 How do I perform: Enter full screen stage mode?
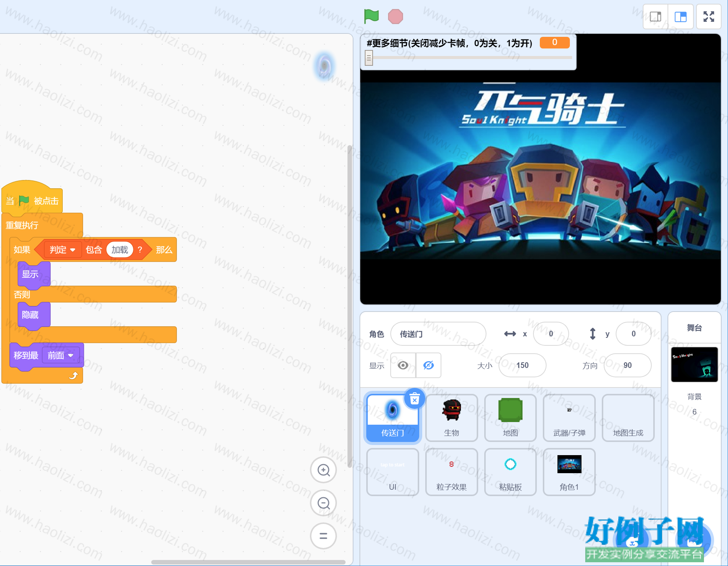click(709, 17)
